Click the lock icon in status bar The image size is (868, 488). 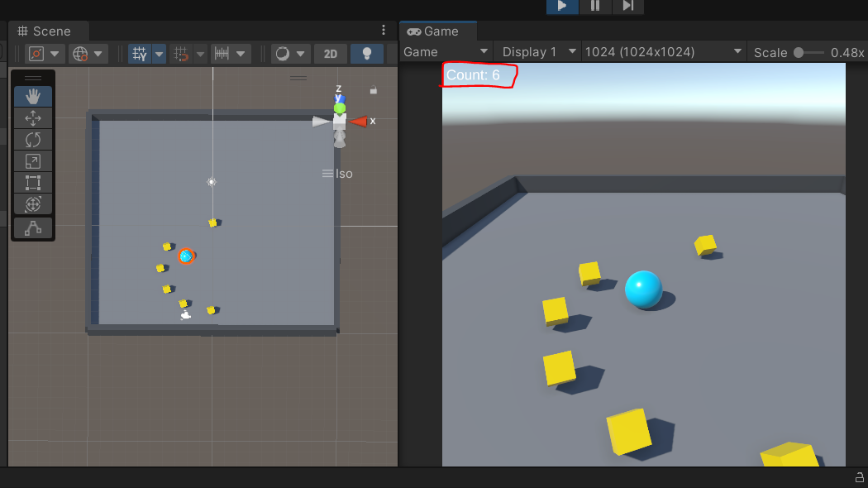tap(859, 477)
